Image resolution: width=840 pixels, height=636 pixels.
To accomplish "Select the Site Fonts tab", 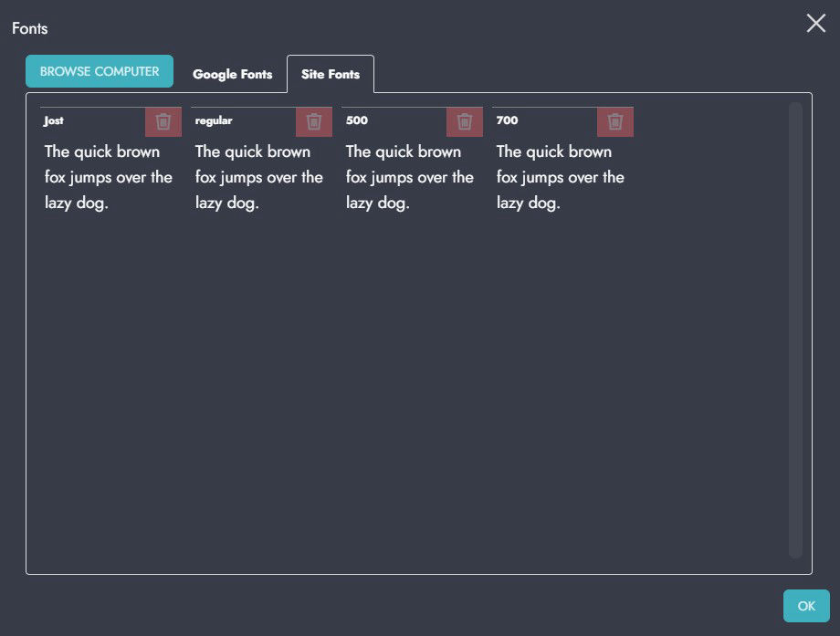I will pos(330,74).
